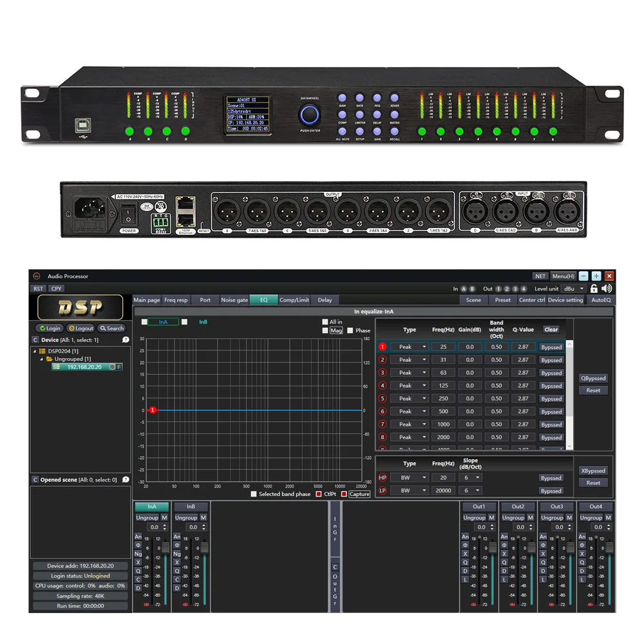The width and height of the screenshot is (644, 644).
Task: Click the Q button on InB strip
Action: (x=177, y=571)
